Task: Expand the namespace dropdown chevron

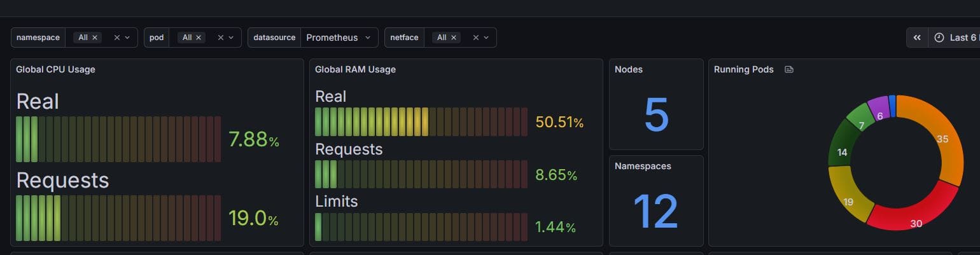Action: pos(127,38)
